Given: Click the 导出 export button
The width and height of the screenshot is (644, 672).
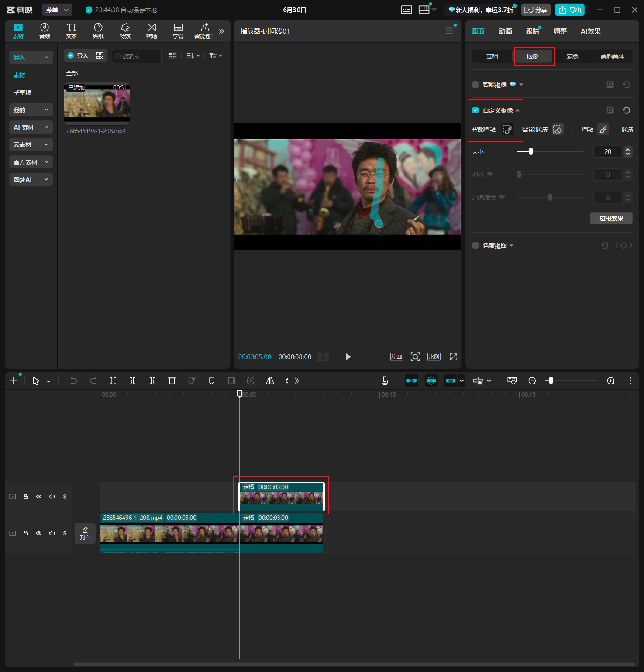Looking at the screenshot, I should click(x=570, y=10).
